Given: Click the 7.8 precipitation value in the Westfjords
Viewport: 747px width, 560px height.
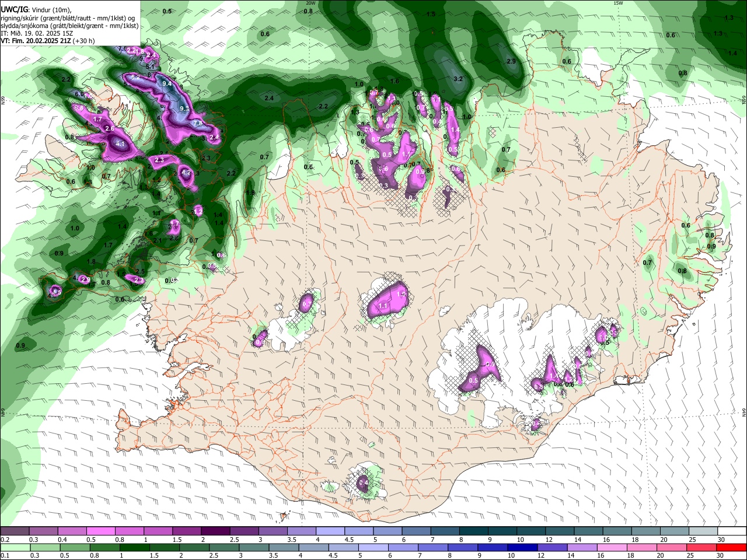Looking at the screenshot, I should point(198,123).
